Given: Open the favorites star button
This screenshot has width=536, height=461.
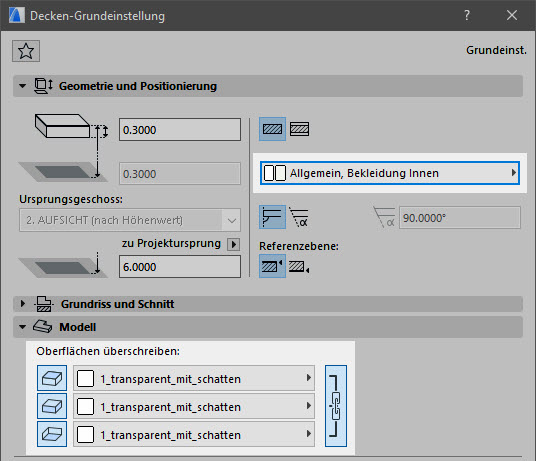Looking at the screenshot, I should tap(26, 51).
